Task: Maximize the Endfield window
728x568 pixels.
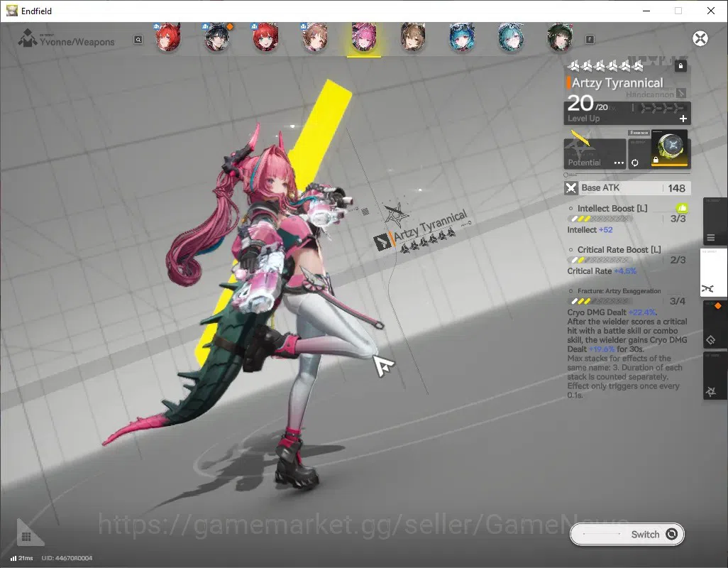Action: click(678, 11)
